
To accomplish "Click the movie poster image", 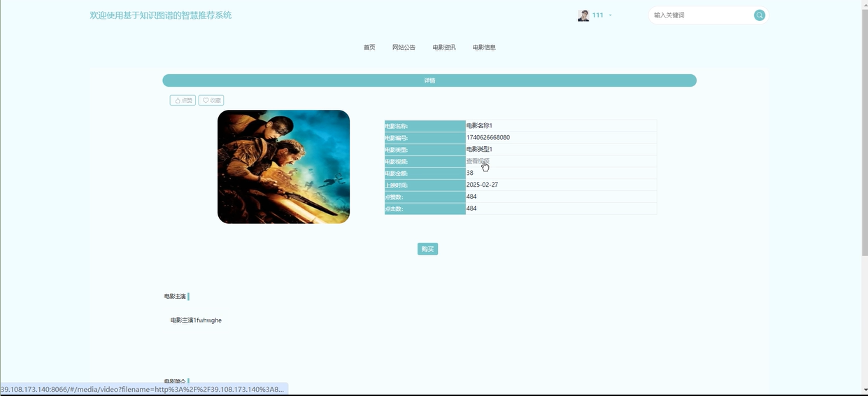I will click(283, 167).
